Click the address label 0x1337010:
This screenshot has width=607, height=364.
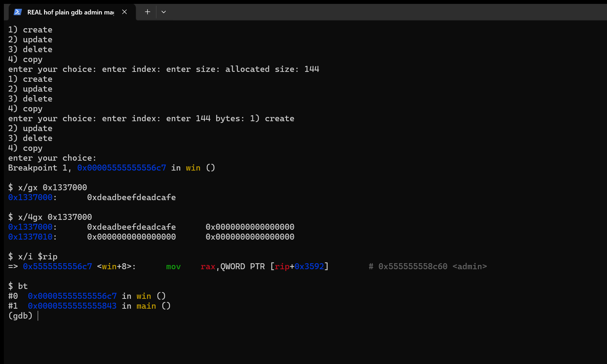(x=32, y=237)
